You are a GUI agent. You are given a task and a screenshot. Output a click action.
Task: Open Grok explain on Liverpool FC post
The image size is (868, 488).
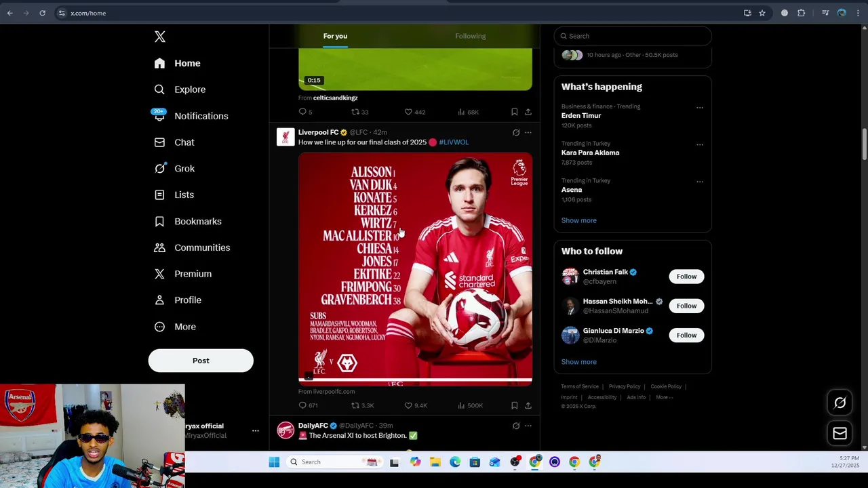pos(516,133)
